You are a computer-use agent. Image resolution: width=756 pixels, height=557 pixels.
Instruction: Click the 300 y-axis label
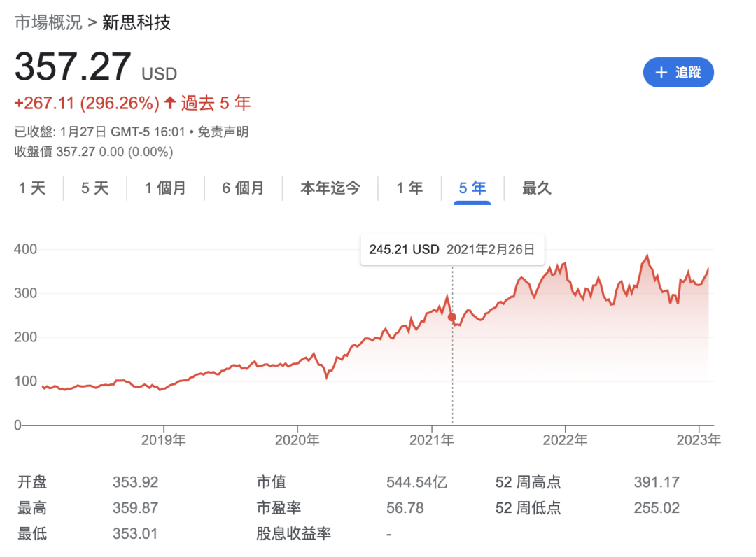click(26, 293)
